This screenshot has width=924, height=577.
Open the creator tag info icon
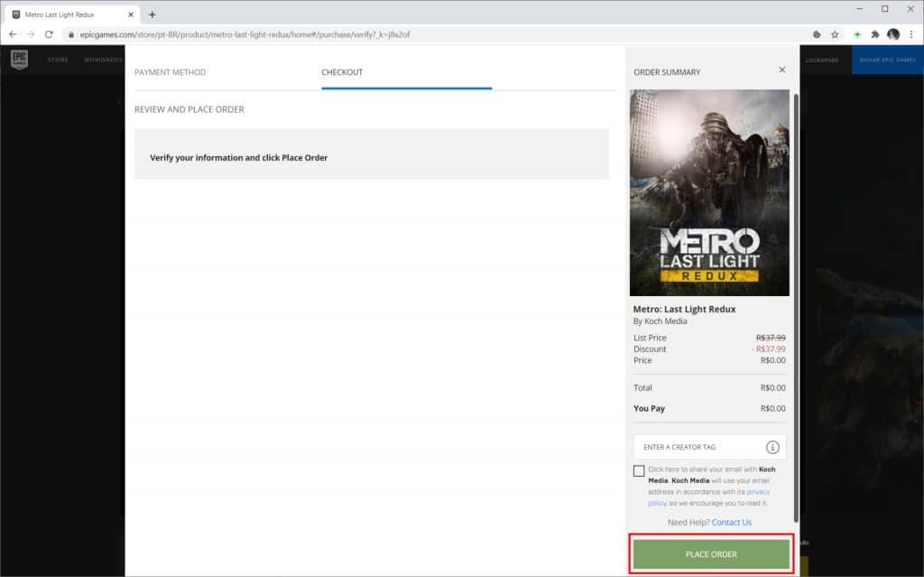pyautogui.click(x=772, y=447)
